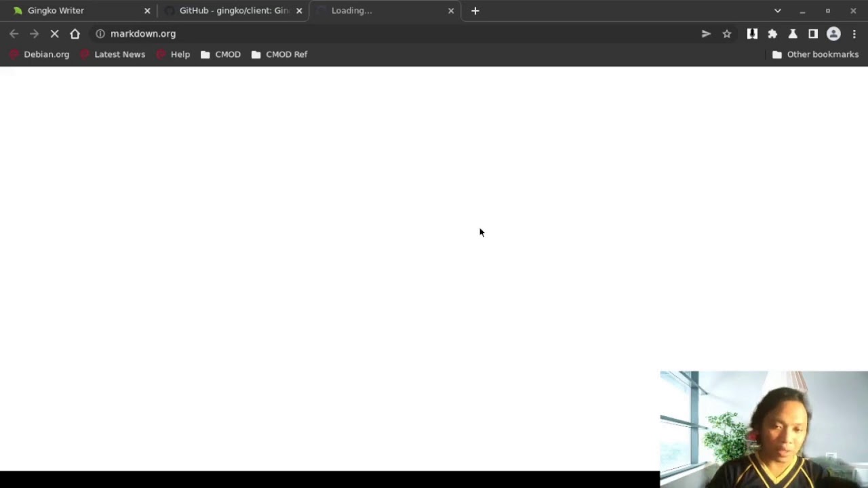The width and height of the screenshot is (868, 488).
Task: Close the Gingko Writer tab
Action: point(147,11)
